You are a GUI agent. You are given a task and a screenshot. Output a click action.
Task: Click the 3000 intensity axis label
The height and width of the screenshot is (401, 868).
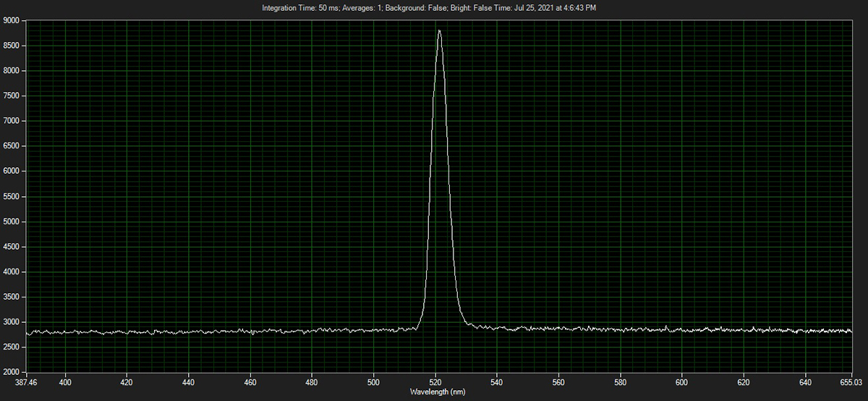[12, 322]
